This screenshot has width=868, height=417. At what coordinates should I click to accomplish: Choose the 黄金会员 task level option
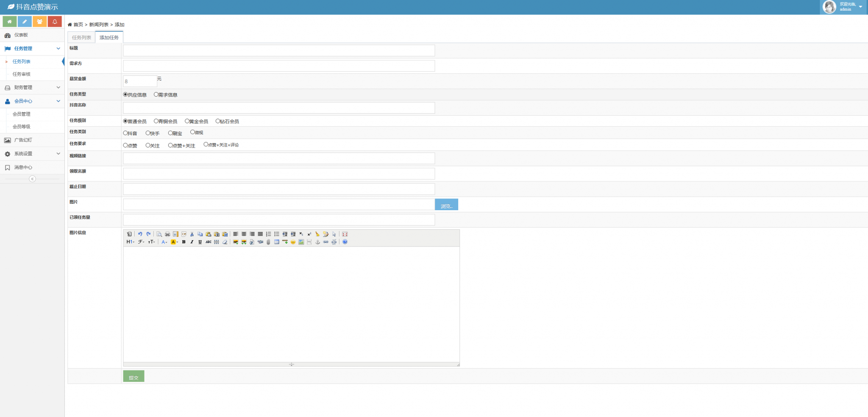[x=187, y=121]
